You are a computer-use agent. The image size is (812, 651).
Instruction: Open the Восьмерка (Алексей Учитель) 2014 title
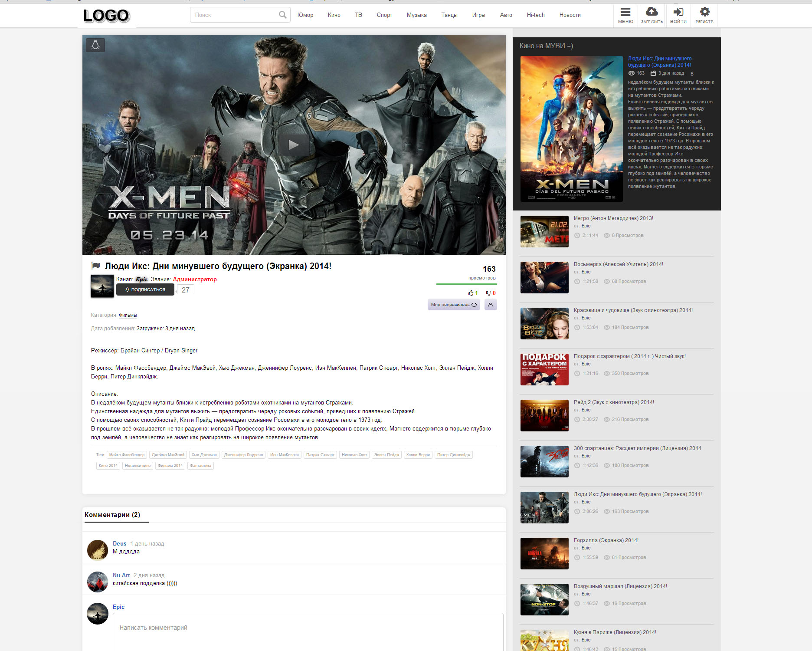[618, 264]
